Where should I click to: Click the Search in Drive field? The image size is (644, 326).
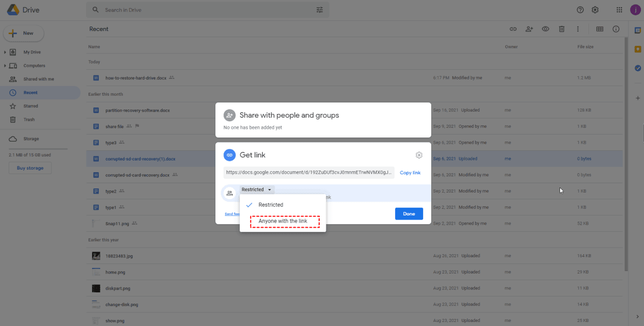pyautogui.click(x=204, y=10)
